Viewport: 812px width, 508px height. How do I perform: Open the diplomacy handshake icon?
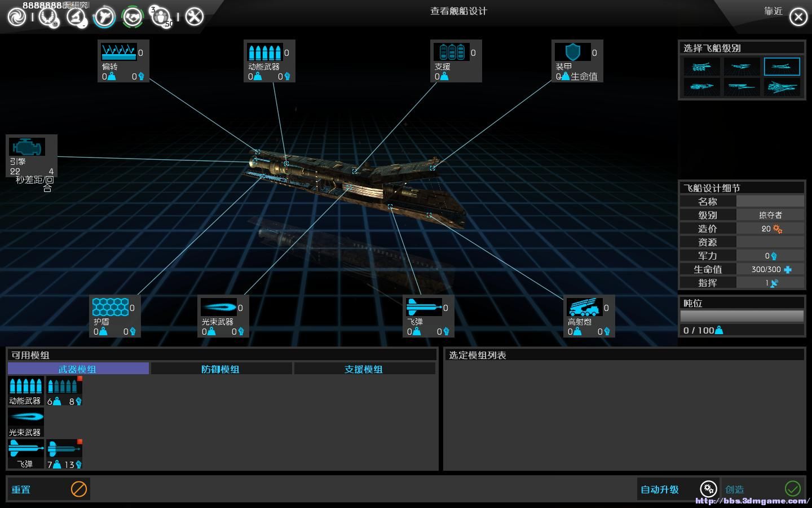133,17
